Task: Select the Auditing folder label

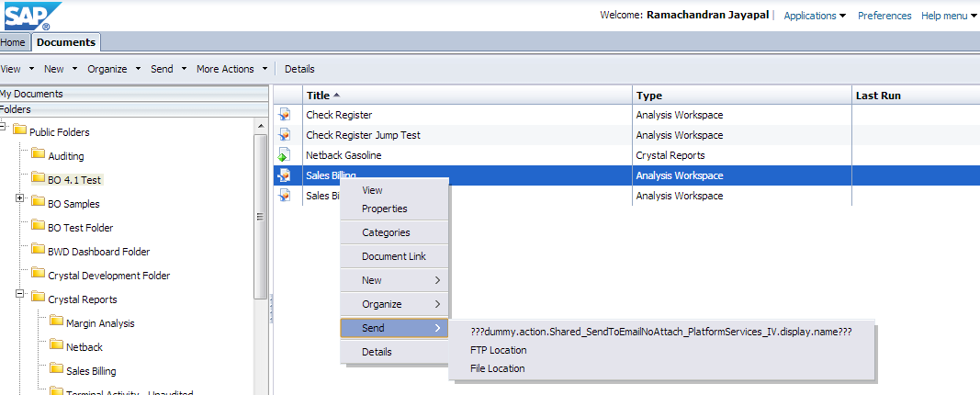Action: click(65, 156)
